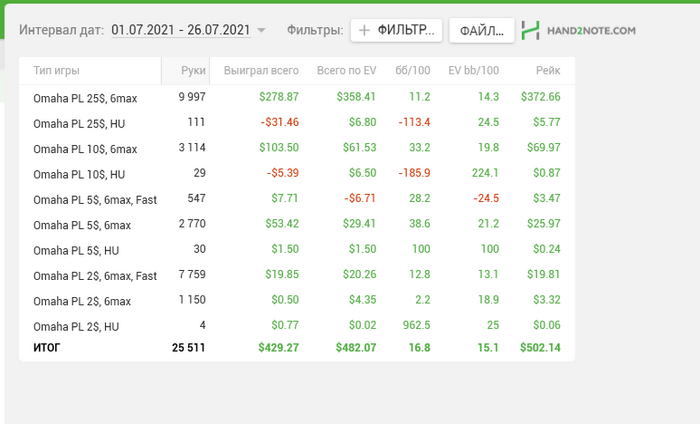Image resolution: width=700 pixels, height=424 pixels.
Task: Click hands value 9 997
Action: click(192, 97)
